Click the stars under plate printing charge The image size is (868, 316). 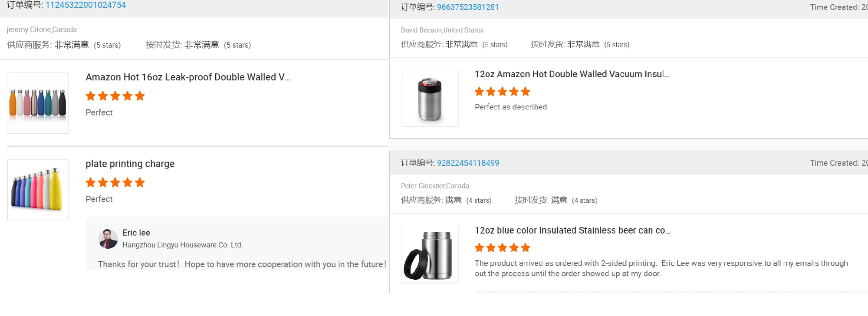pyautogui.click(x=115, y=183)
